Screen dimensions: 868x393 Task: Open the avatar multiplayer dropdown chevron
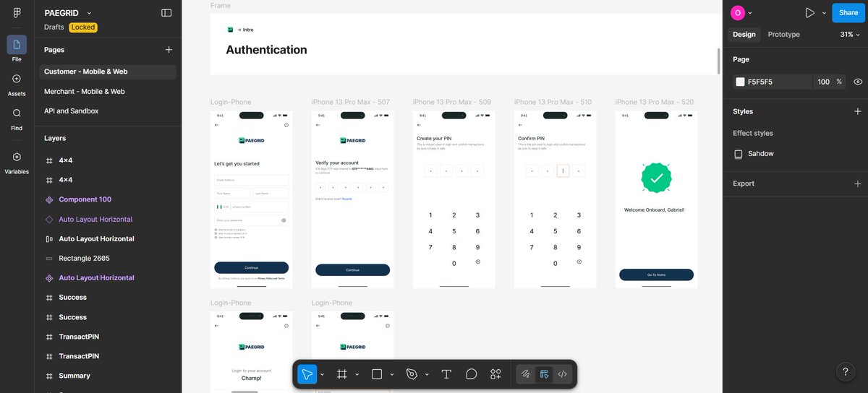(x=750, y=13)
